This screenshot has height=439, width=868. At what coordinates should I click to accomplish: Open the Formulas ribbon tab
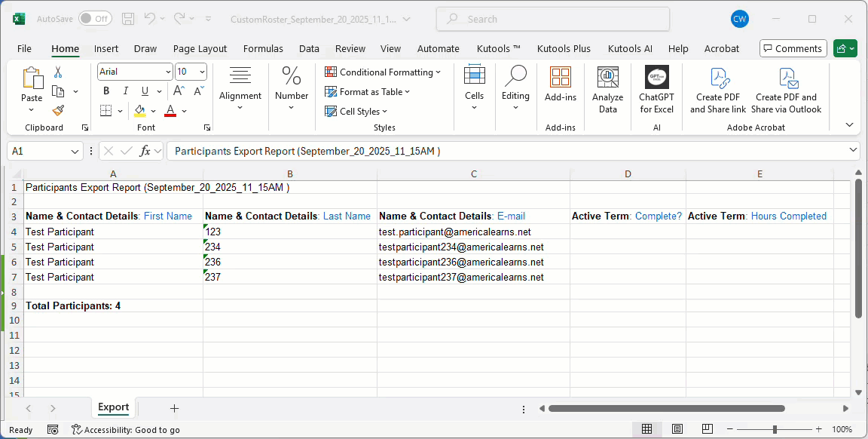pyautogui.click(x=263, y=48)
